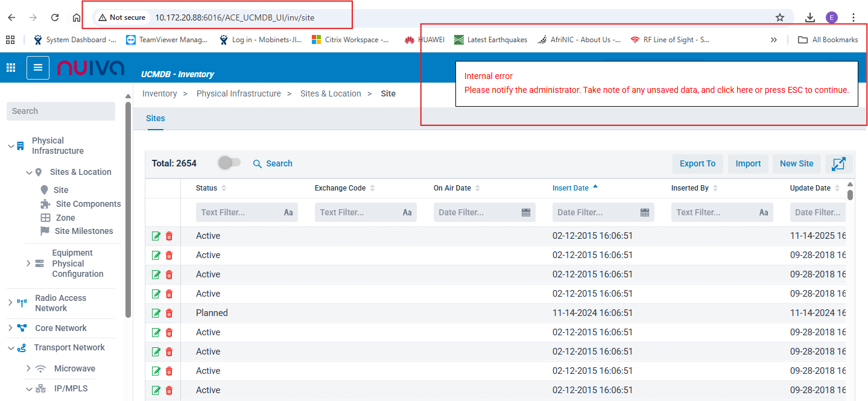Screen dimensions: 868x401
Task: Select the Sites tab
Action: coord(156,118)
